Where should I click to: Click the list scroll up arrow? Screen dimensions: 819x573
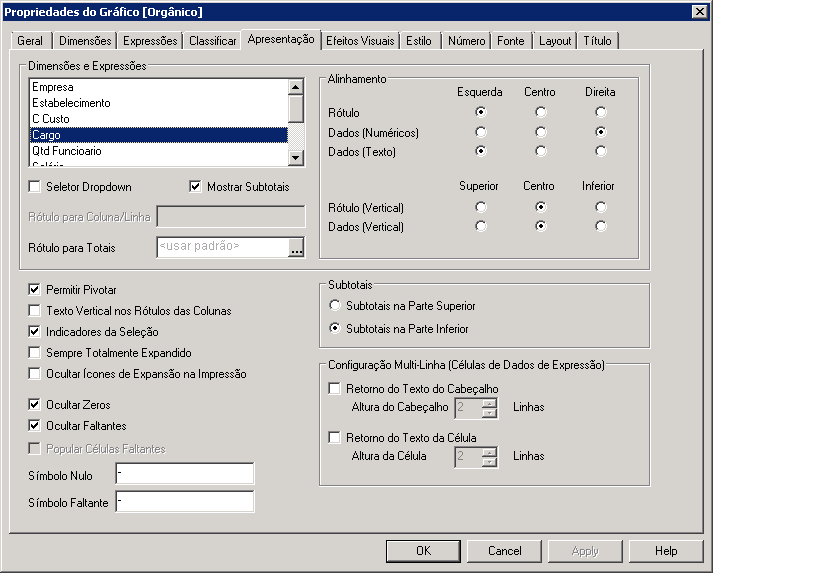coord(296,87)
